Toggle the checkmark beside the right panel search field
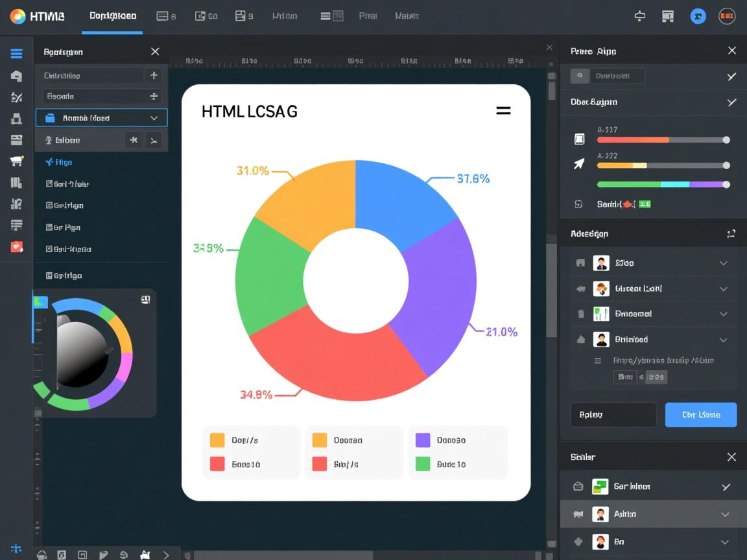Screen dimensions: 747x560 tap(731, 76)
